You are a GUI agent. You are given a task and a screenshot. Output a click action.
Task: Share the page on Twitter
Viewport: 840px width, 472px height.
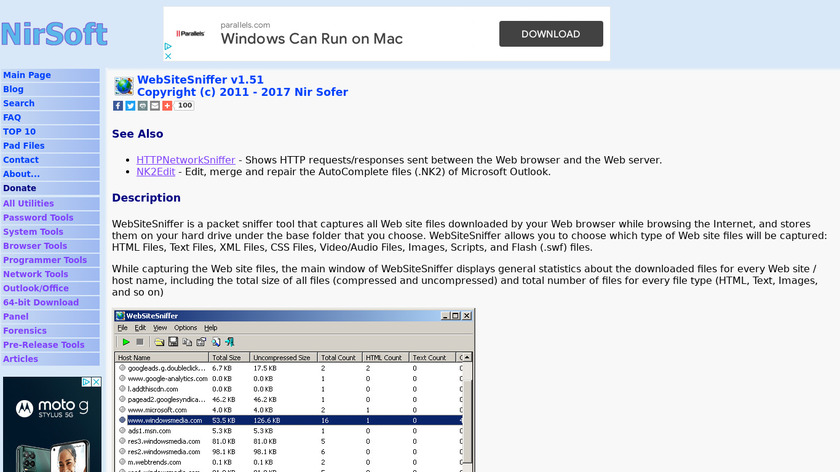[x=130, y=106]
